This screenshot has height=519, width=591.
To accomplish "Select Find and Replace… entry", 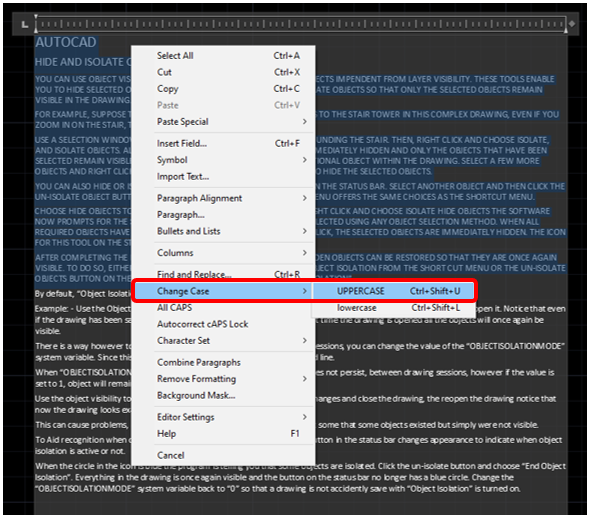I will click(223, 274).
